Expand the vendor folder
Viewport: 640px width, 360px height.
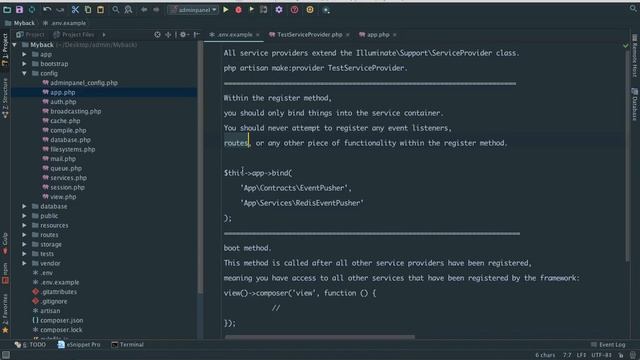[x=24, y=264]
